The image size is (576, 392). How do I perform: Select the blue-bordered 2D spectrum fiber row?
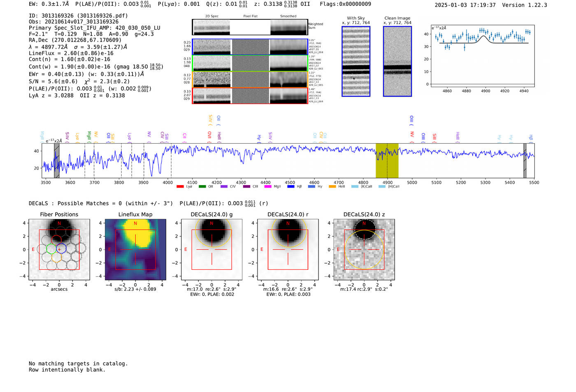250,47
